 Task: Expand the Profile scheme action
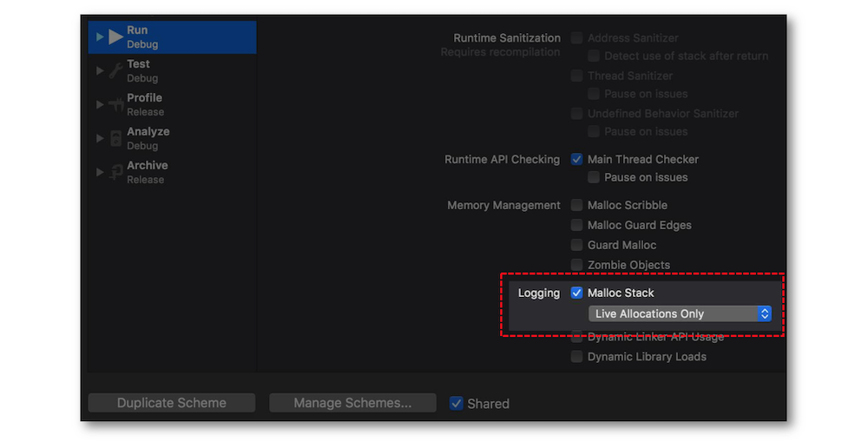(x=100, y=105)
